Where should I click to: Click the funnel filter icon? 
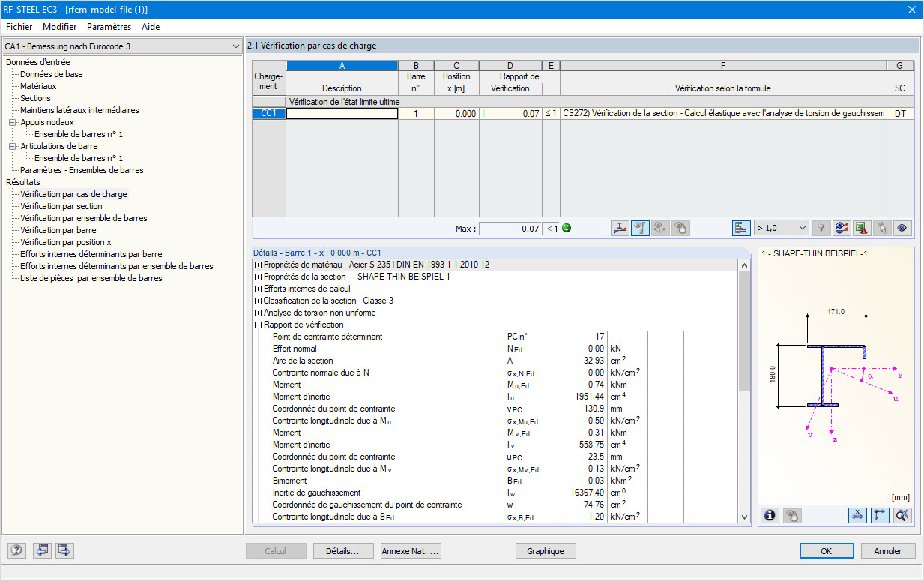tap(821, 228)
